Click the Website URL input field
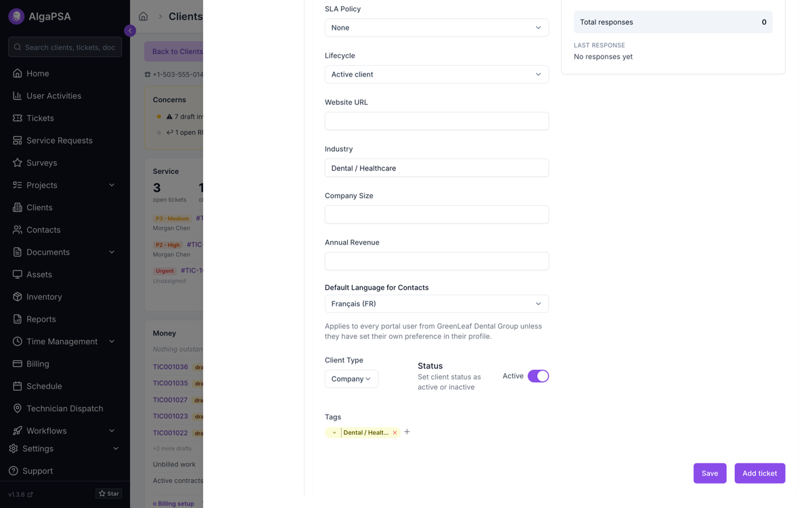 (x=436, y=121)
